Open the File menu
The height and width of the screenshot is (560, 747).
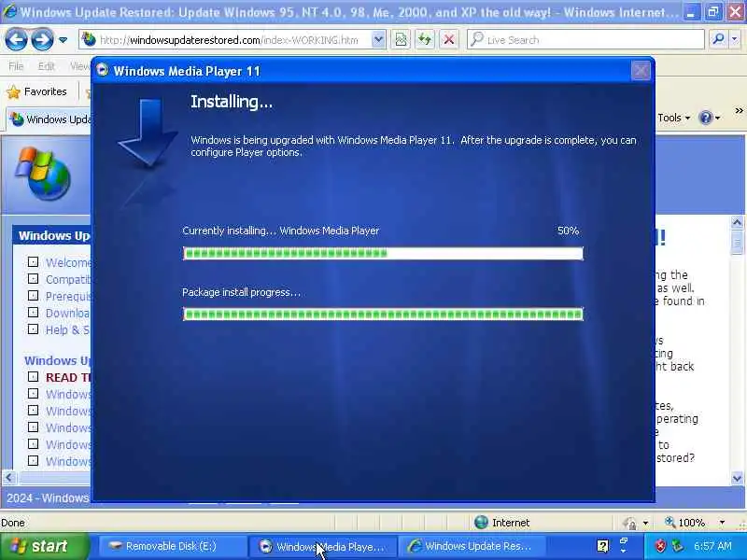[x=16, y=66]
